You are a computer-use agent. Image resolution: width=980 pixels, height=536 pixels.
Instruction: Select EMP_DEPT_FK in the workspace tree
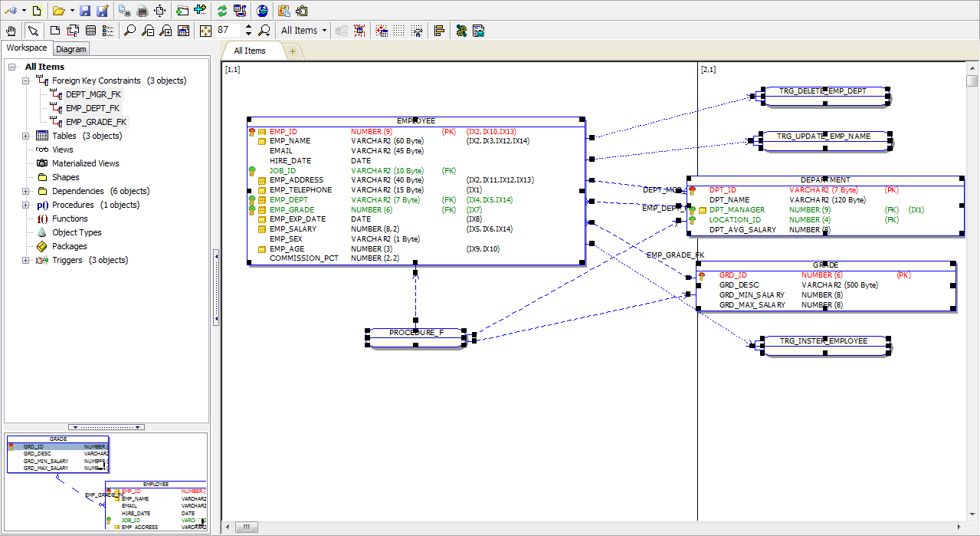[92, 108]
